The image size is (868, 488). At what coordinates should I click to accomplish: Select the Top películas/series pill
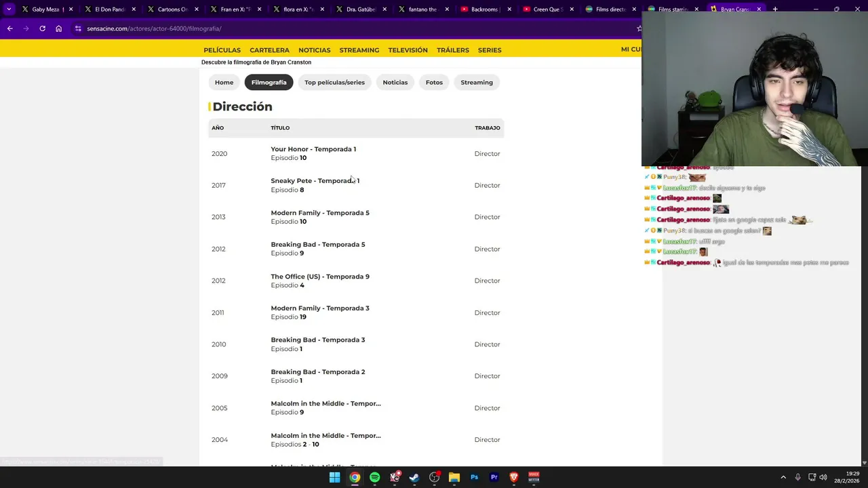point(334,82)
